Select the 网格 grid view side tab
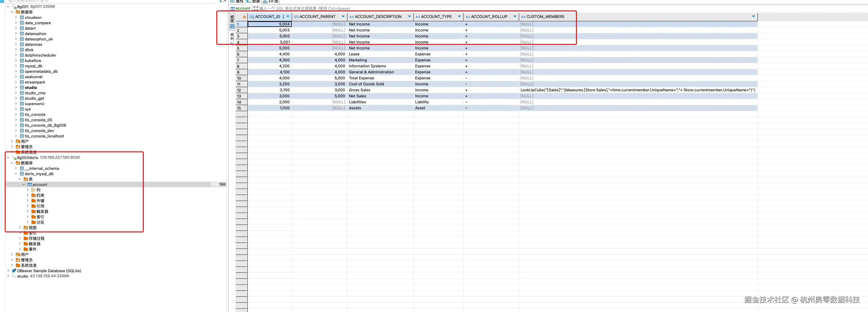Screen dimensions: 868x312 (x=232, y=21)
